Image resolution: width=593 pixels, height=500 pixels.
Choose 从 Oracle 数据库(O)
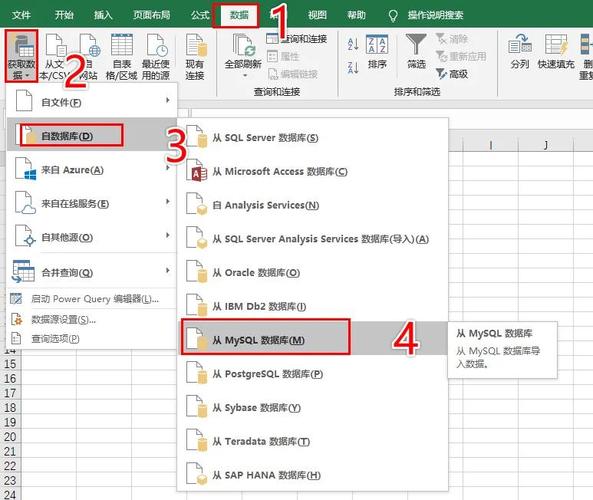(x=313, y=273)
